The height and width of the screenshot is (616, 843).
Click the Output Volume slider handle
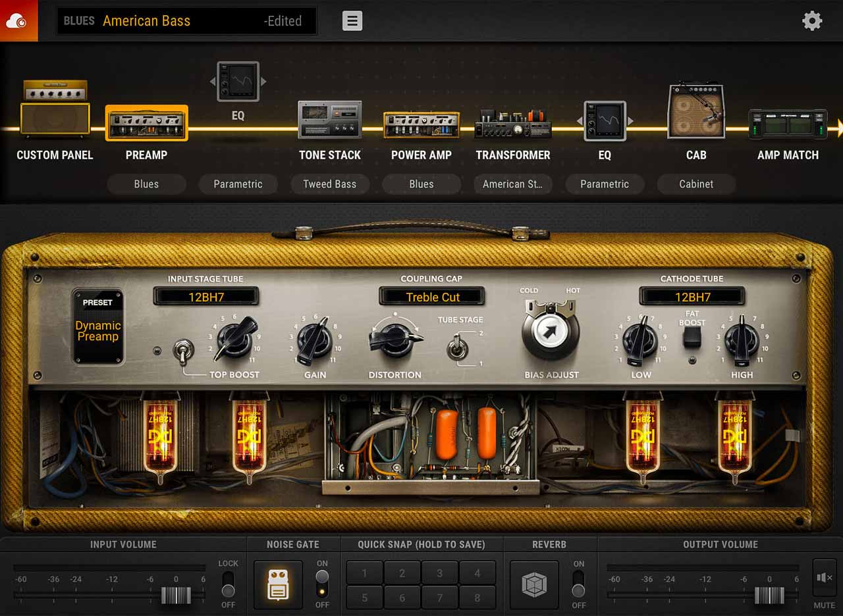769,595
